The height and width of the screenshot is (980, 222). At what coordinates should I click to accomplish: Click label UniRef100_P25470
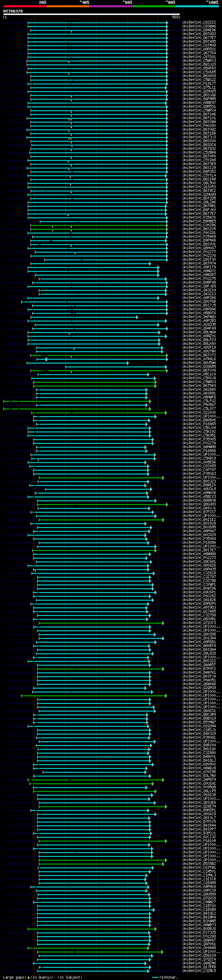pyautogui.click(x=199, y=218)
